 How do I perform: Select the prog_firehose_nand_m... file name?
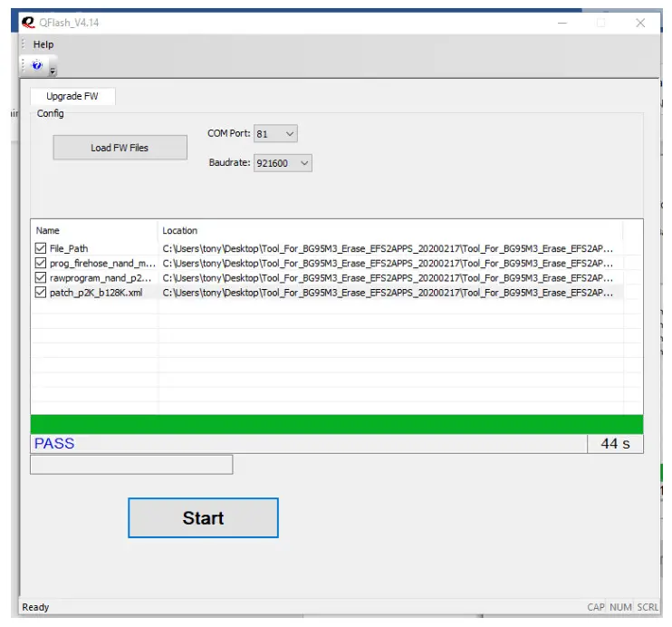click(102, 263)
